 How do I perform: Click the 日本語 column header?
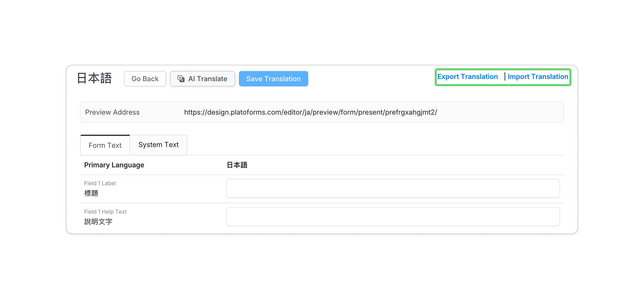[x=237, y=165]
